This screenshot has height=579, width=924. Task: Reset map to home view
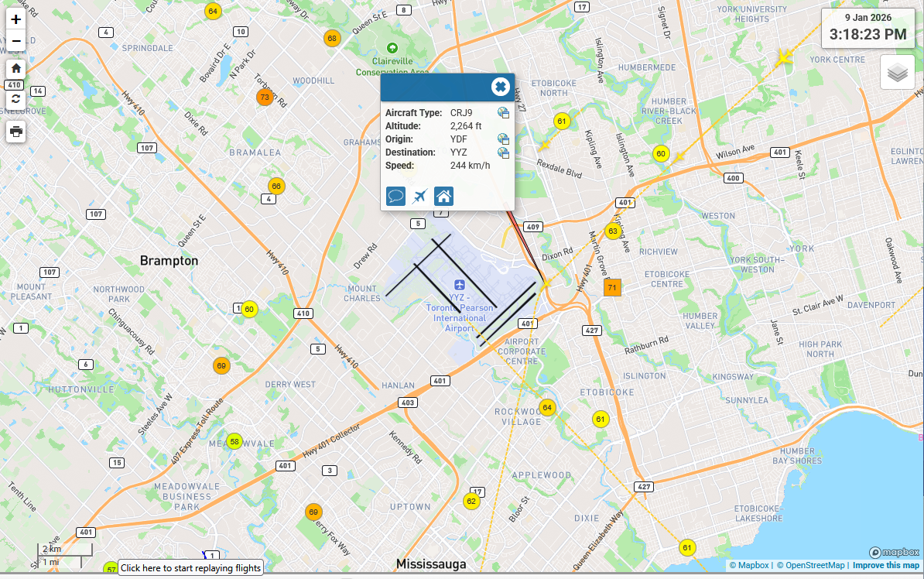16,68
